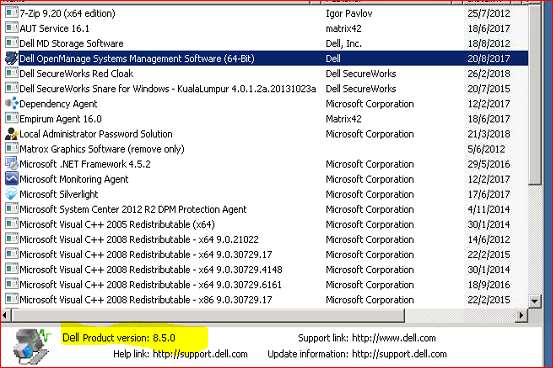Click the Microsoft Monitoring Agent icon
This screenshot has width=553, height=368.
(x=12, y=179)
